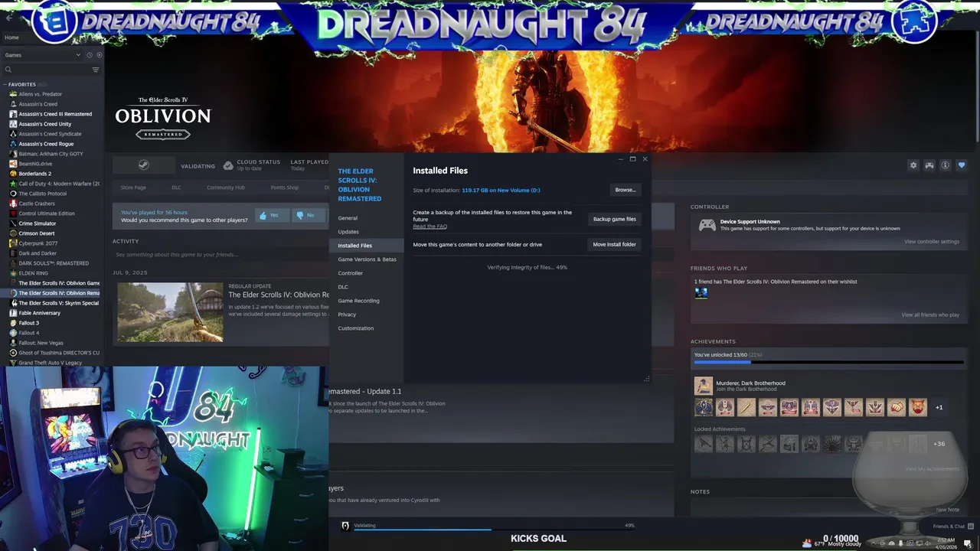Click the +36 locked achievements badge
Viewport: 980px width, 551px height.
tap(939, 444)
